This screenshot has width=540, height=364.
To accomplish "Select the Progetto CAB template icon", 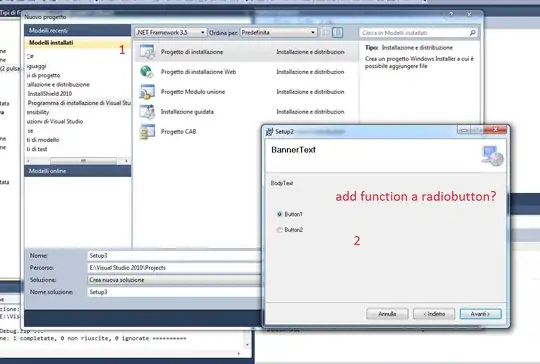I will pyautogui.click(x=147, y=132).
